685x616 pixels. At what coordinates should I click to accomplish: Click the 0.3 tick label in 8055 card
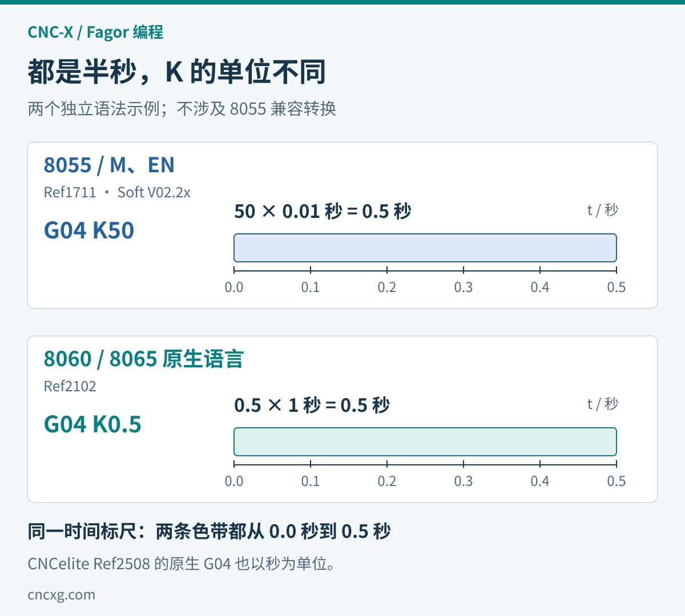(464, 287)
